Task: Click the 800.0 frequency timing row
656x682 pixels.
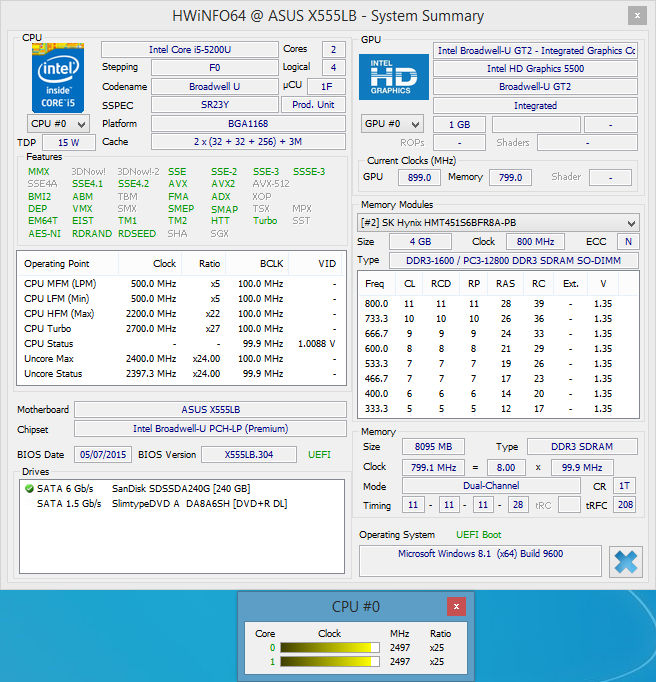Action: coord(498,304)
